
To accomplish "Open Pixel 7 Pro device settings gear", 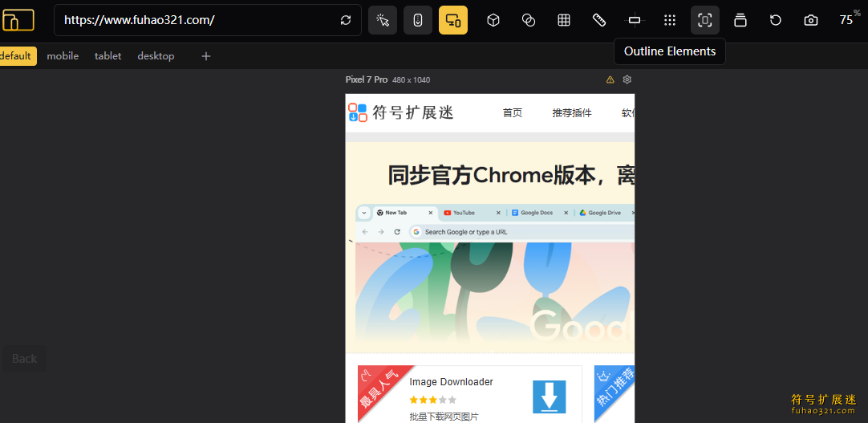I will pyautogui.click(x=627, y=79).
